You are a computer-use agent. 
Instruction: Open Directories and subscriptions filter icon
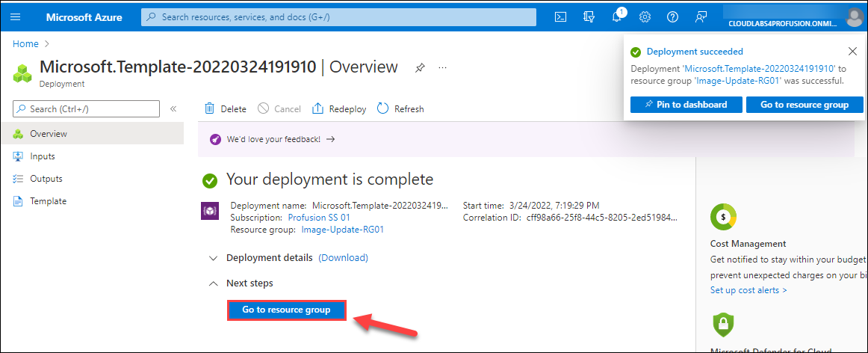589,17
